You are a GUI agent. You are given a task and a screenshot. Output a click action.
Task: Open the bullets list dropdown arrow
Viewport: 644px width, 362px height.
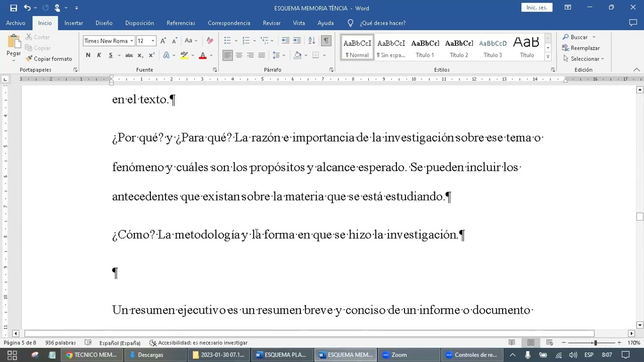pyautogui.click(x=236, y=41)
